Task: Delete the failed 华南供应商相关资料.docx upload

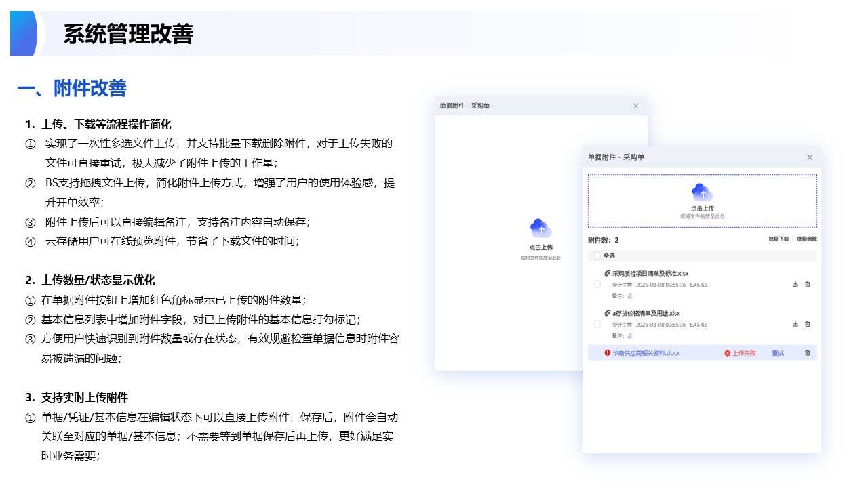Action: [807, 353]
